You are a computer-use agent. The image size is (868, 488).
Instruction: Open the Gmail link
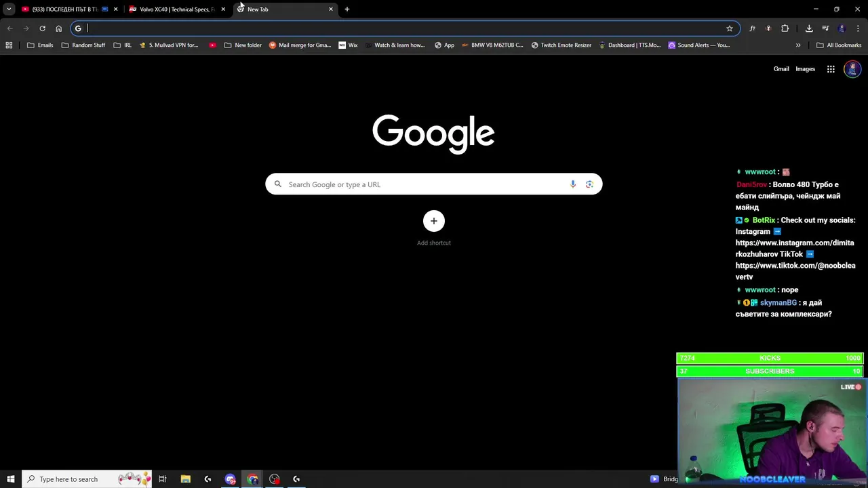pos(781,69)
